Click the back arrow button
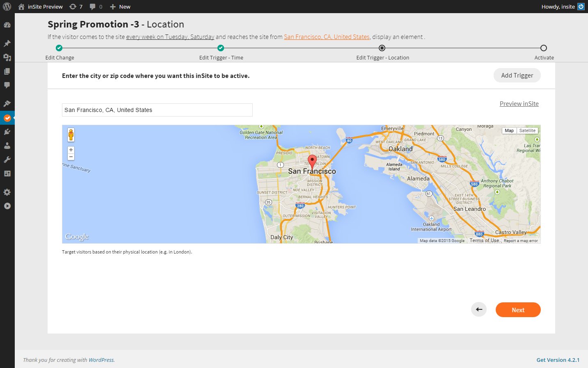Screen dimensions: 588x368 478,309
